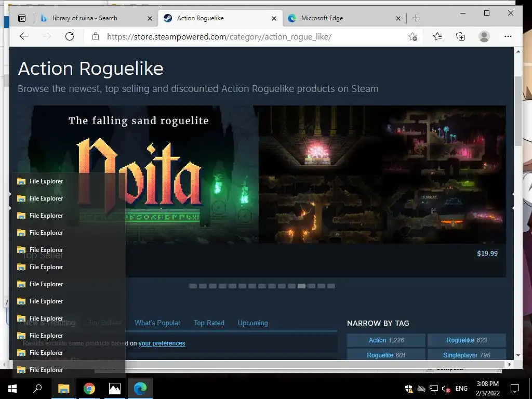The width and height of the screenshot is (532, 399).
Task: Open the Noita featured banner artwork
Action: pyautogui.click(x=138, y=175)
